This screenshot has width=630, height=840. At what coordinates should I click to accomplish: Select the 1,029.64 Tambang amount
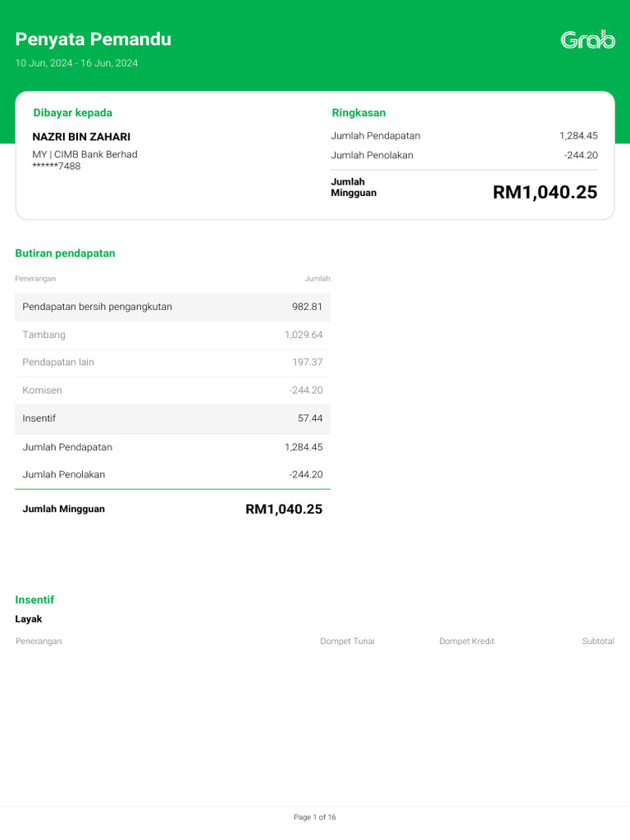[x=304, y=335]
